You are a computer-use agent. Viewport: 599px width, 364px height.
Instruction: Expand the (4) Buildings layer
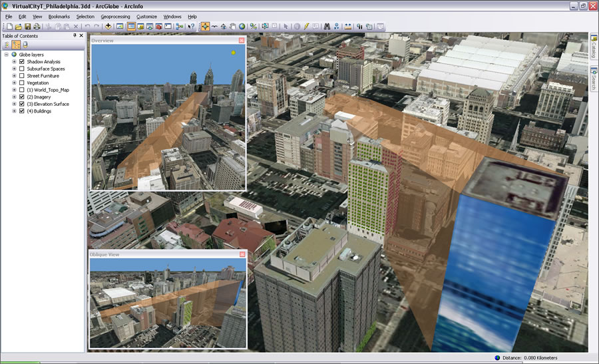14,111
